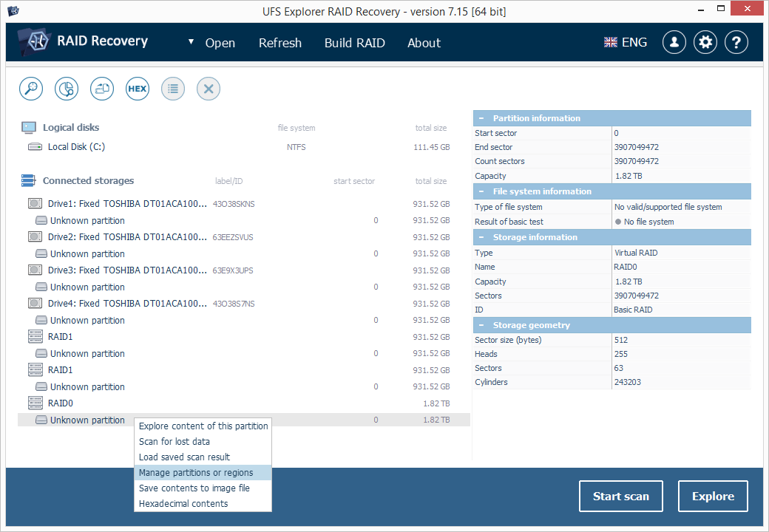
Task: Open the user account icon
Action: 674,43
